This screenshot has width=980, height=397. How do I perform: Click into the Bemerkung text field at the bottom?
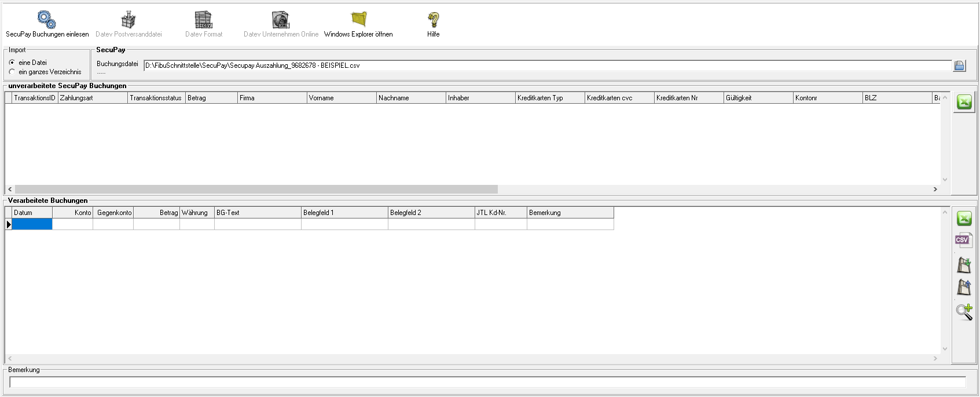[487, 382]
